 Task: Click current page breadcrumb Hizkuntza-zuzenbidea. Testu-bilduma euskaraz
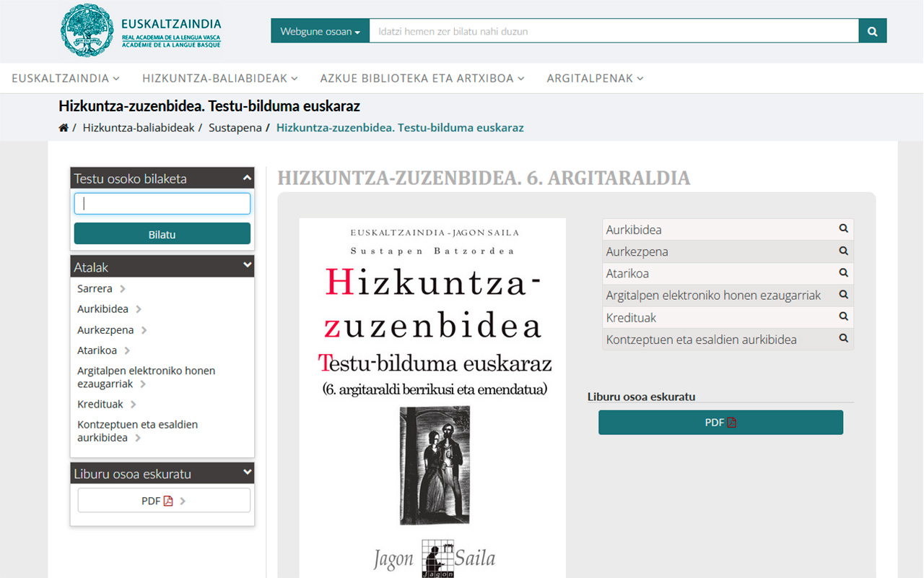[400, 128]
